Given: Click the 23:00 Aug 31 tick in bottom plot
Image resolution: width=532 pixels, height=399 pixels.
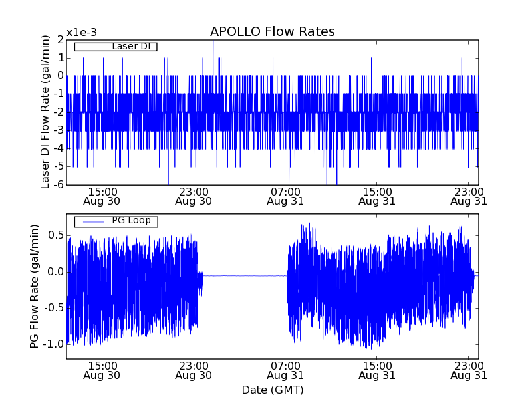Looking at the screenshot, I should point(469,370).
